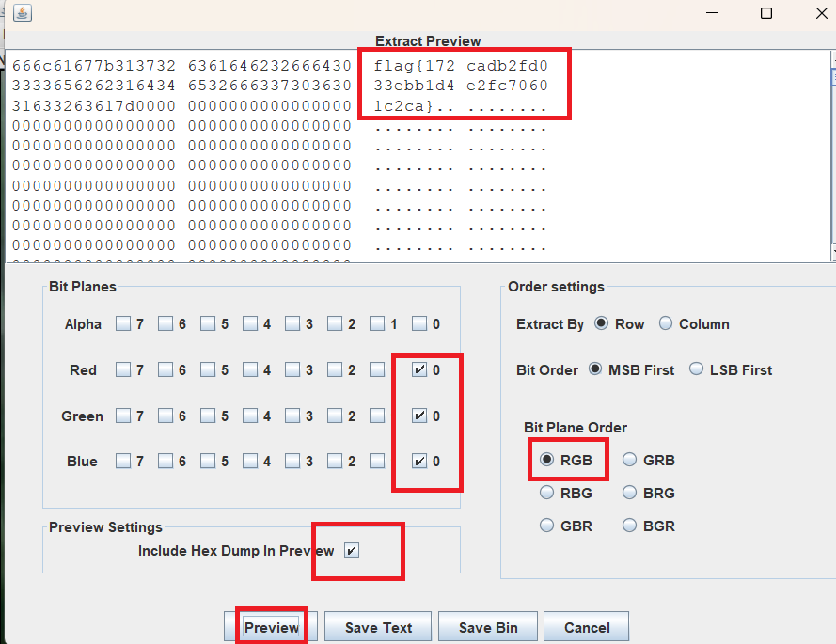Check Red bit plane 6
This screenshot has width=836, height=644.
(x=166, y=369)
